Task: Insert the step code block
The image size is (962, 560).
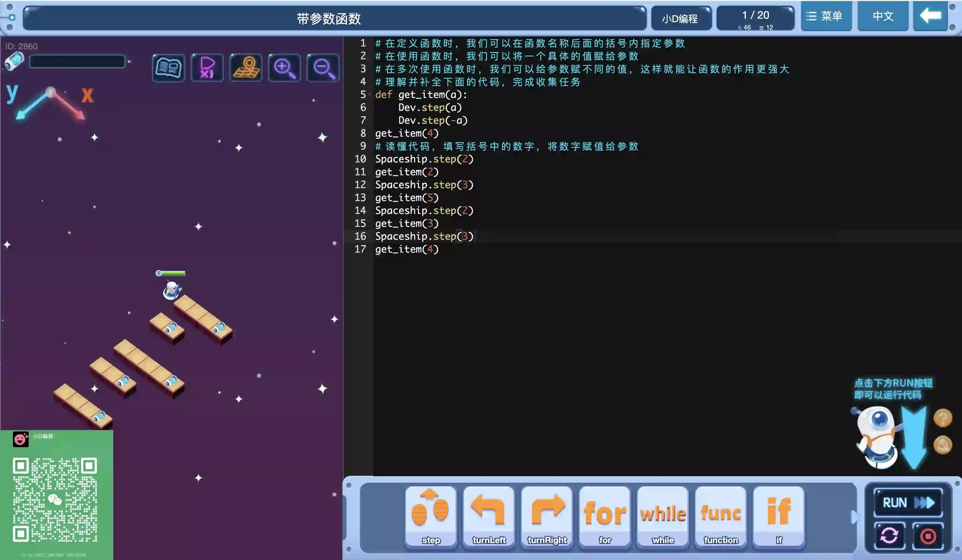Action: click(x=431, y=516)
